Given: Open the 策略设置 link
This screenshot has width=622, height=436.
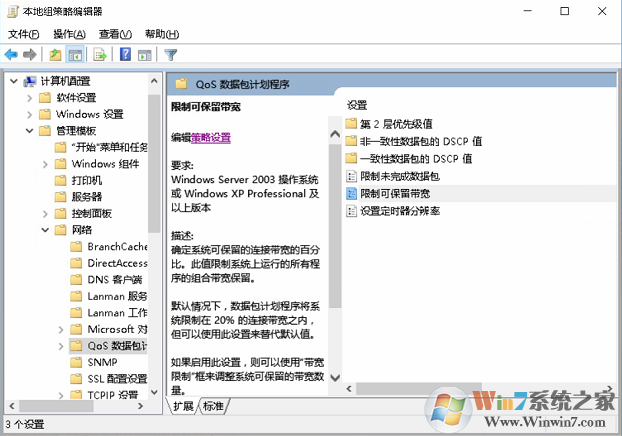Looking at the screenshot, I should [x=211, y=138].
